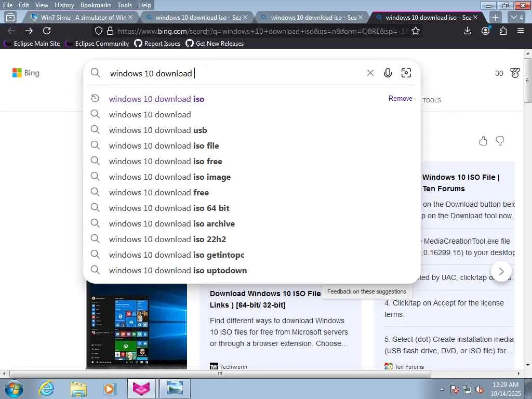
Task: Click the browser back arrow
Action: [x=11, y=31]
